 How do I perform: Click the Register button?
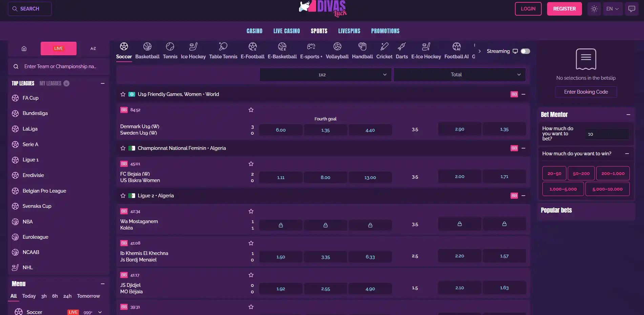click(564, 9)
